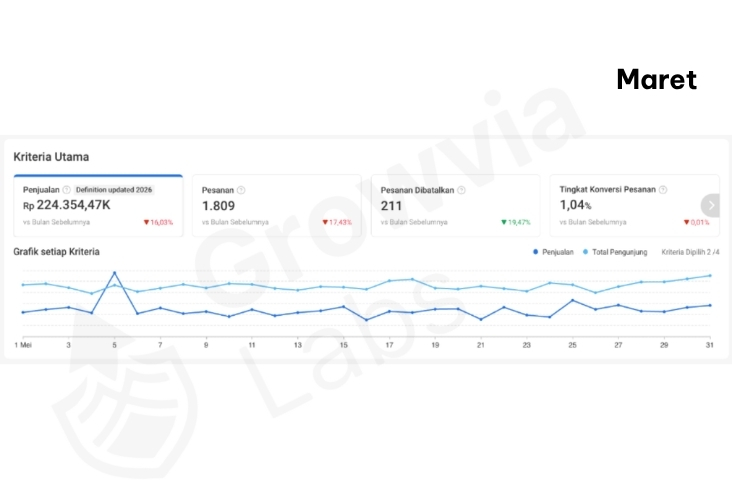The height and width of the screenshot is (500, 732).
Task: Select the Pesanan metric card
Action: tap(277, 205)
